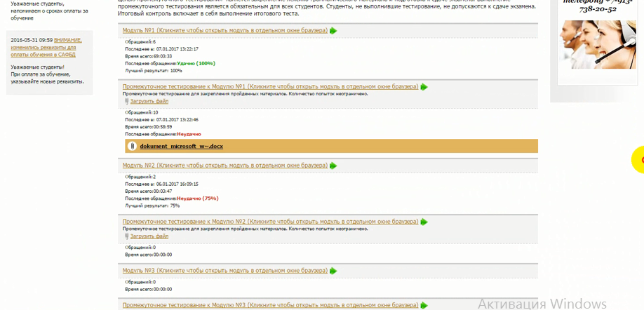Click green arrow icon beside Модуль №3

pyautogui.click(x=333, y=271)
